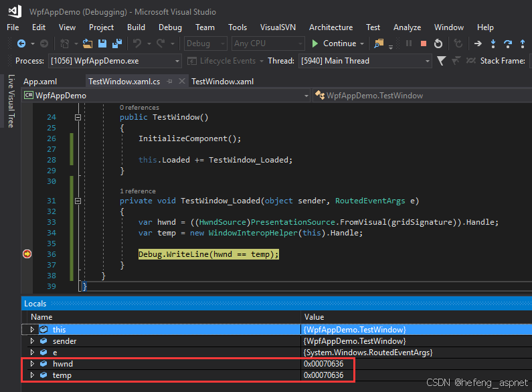This screenshot has width=532, height=392.
Task: Expand the 'temp' local variable
Action: [32, 375]
